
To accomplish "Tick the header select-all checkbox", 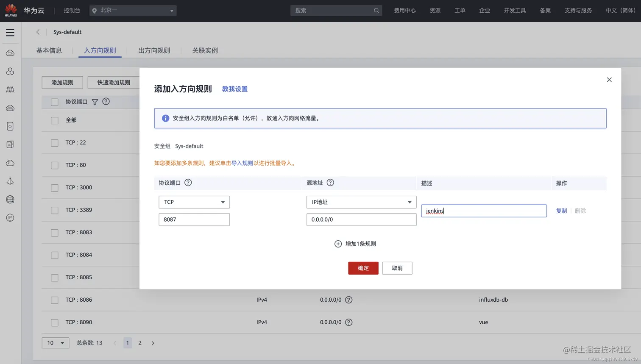I will click(54, 102).
